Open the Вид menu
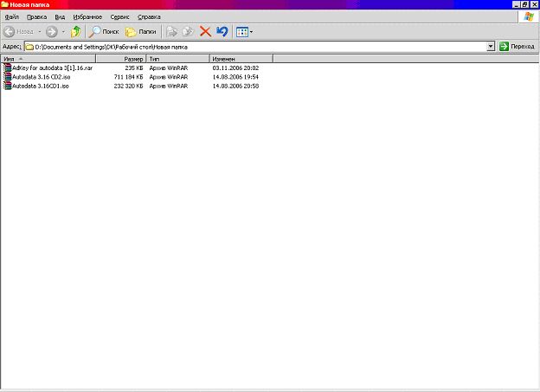 coord(60,17)
